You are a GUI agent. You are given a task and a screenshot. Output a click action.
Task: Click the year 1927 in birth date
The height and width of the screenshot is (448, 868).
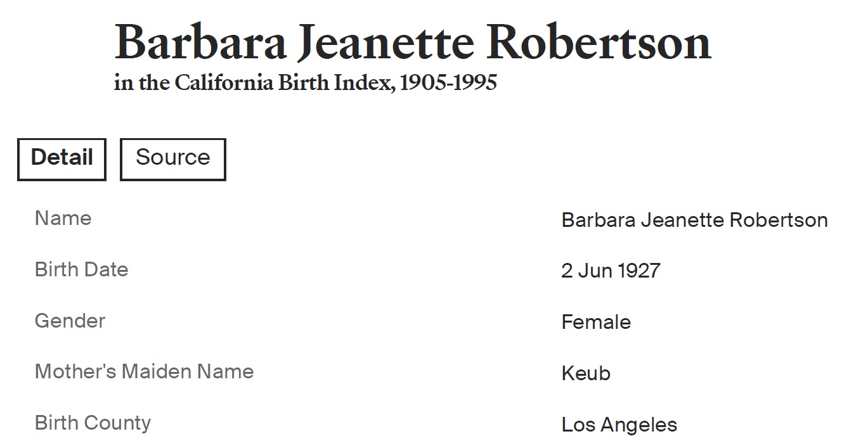click(638, 271)
